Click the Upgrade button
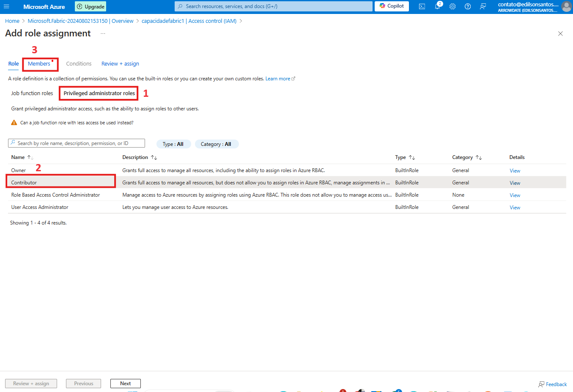This screenshot has width=573, height=392. coord(90,6)
